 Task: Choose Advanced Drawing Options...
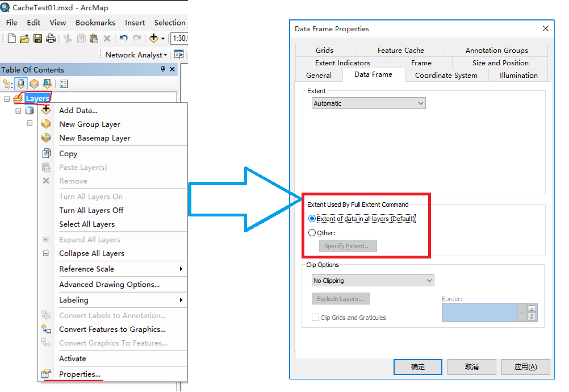coord(112,285)
